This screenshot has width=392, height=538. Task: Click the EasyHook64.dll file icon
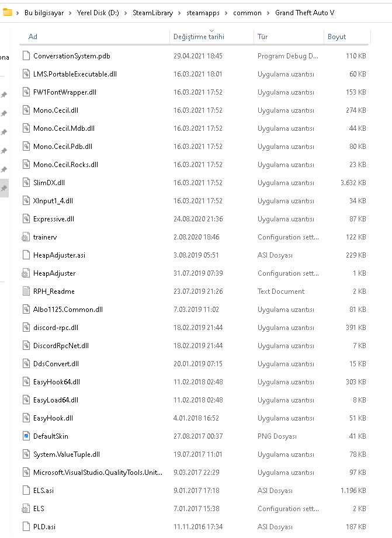pos(26,381)
